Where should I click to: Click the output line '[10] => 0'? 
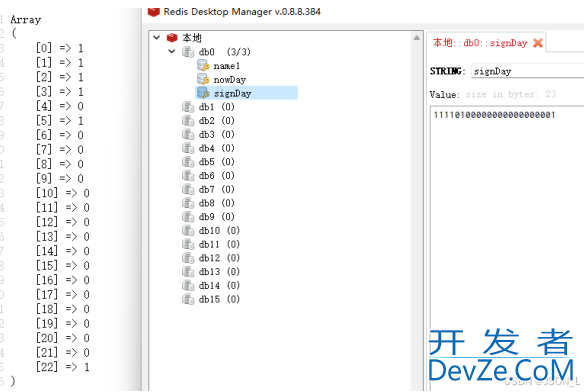63,193
